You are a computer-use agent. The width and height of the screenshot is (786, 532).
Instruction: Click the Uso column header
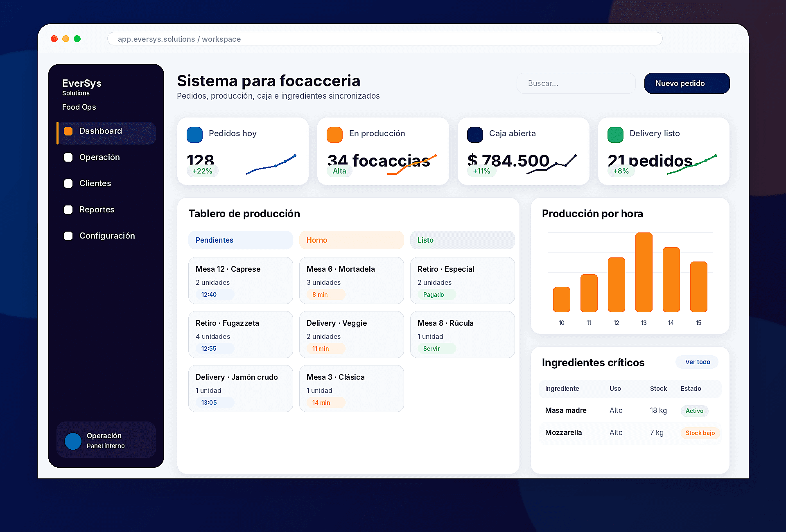coord(615,389)
